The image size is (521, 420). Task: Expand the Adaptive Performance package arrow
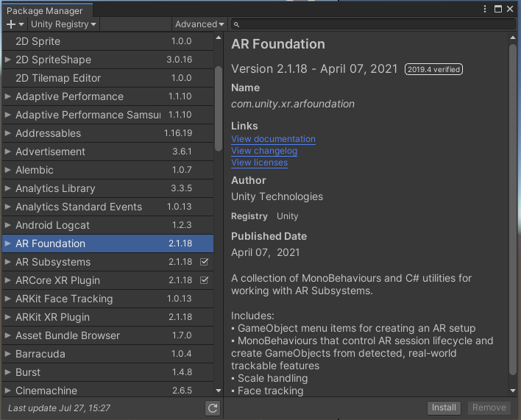(x=7, y=96)
